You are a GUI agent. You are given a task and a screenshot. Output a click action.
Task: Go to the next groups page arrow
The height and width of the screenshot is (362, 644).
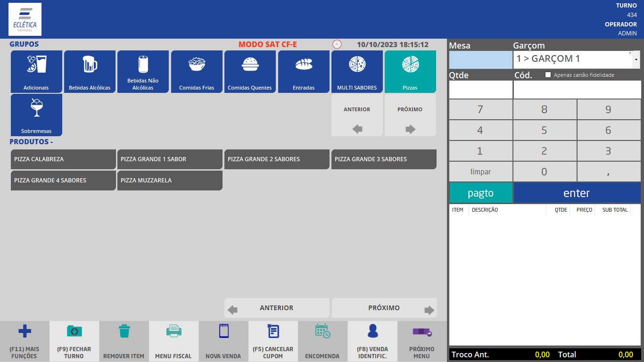(410, 115)
